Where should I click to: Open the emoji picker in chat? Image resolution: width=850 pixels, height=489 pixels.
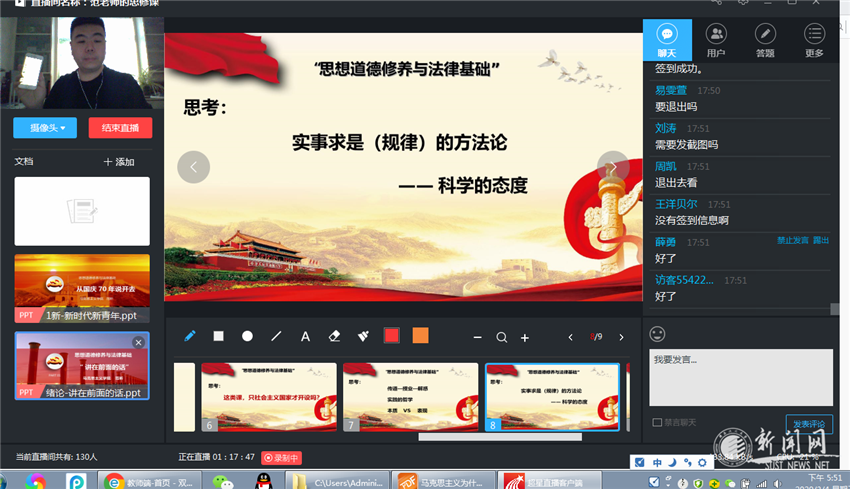click(657, 334)
